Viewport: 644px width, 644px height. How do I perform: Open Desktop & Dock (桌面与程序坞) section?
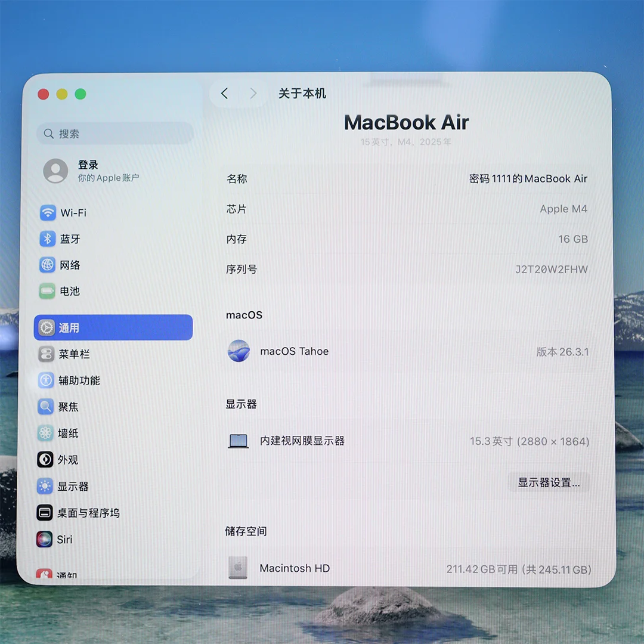point(88,513)
